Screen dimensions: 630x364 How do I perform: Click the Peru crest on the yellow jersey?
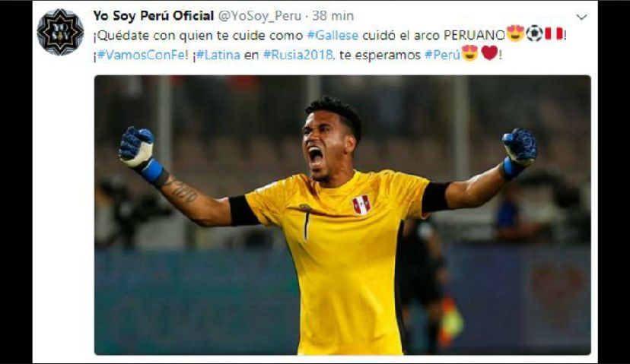(361, 204)
